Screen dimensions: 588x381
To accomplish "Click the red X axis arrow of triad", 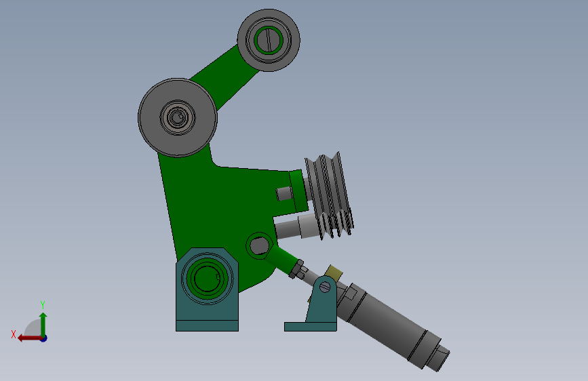I will (29, 338).
